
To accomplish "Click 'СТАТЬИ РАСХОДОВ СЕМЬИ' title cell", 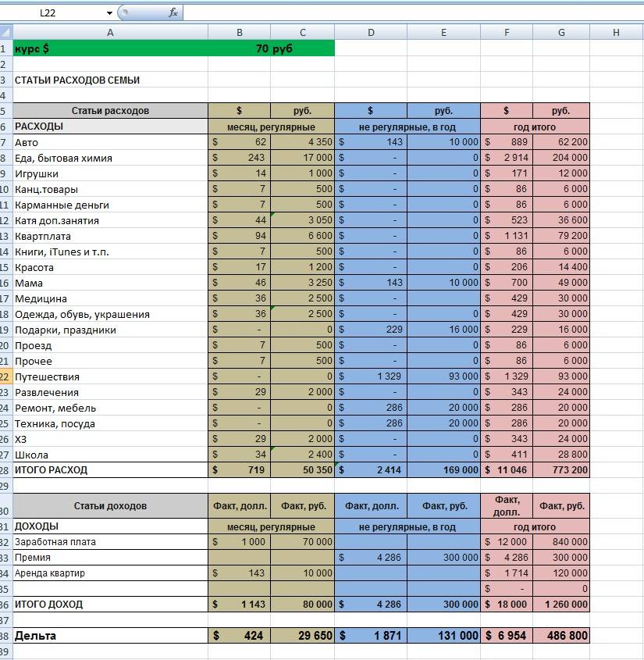I will click(x=110, y=80).
